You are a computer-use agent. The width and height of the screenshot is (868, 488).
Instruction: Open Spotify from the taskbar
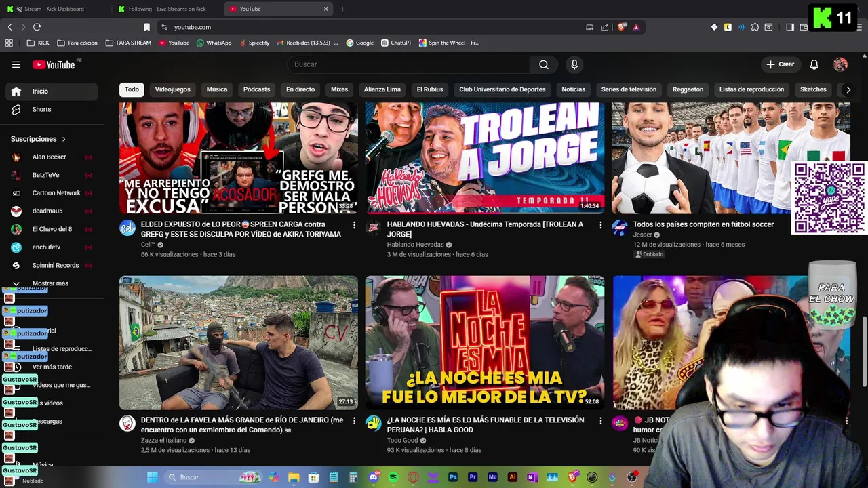(394, 477)
